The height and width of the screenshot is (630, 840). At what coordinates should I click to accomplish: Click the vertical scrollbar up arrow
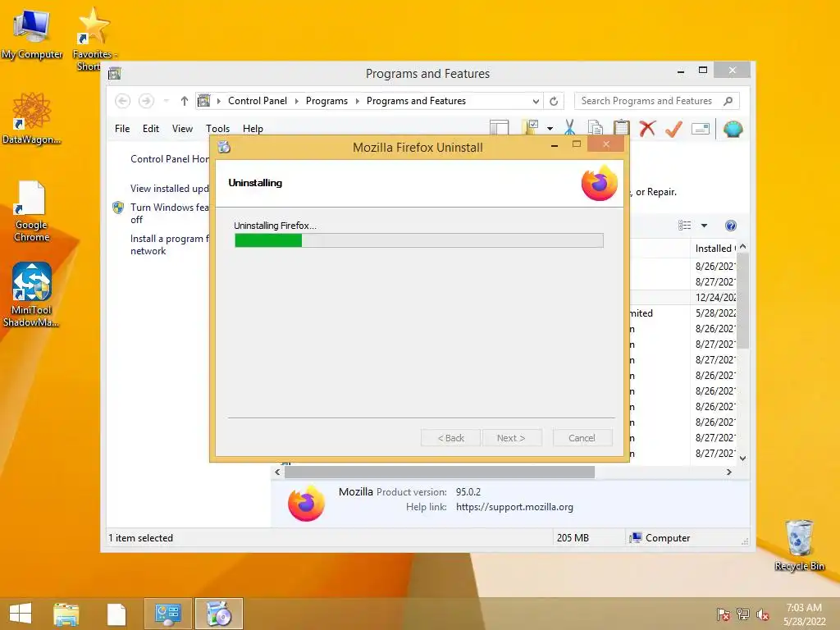(742, 246)
